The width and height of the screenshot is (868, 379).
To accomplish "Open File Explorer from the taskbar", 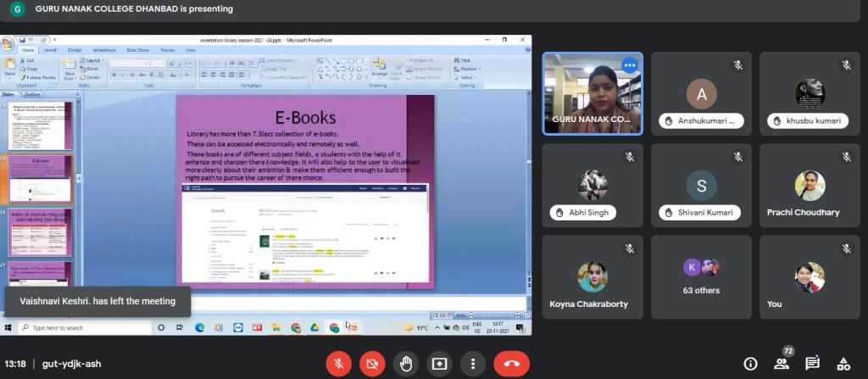I will tap(275, 328).
